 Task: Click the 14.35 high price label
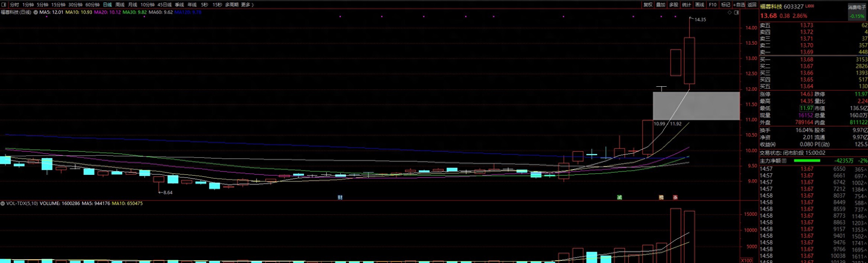pos(700,20)
